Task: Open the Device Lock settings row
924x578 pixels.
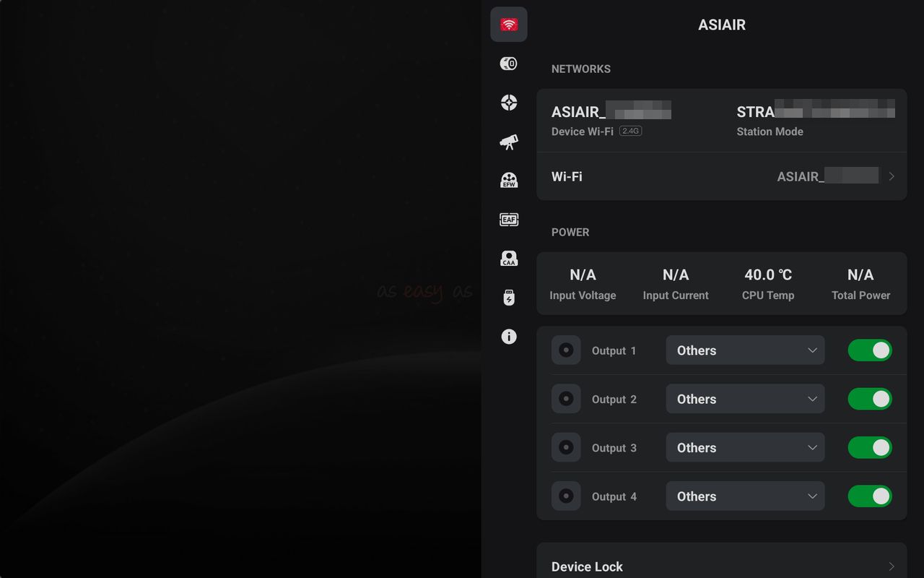Action: coord(722,566)
